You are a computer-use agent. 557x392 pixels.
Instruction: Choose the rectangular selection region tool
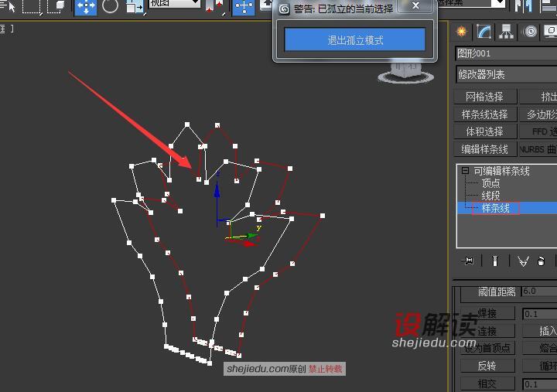tap(31, 6)
